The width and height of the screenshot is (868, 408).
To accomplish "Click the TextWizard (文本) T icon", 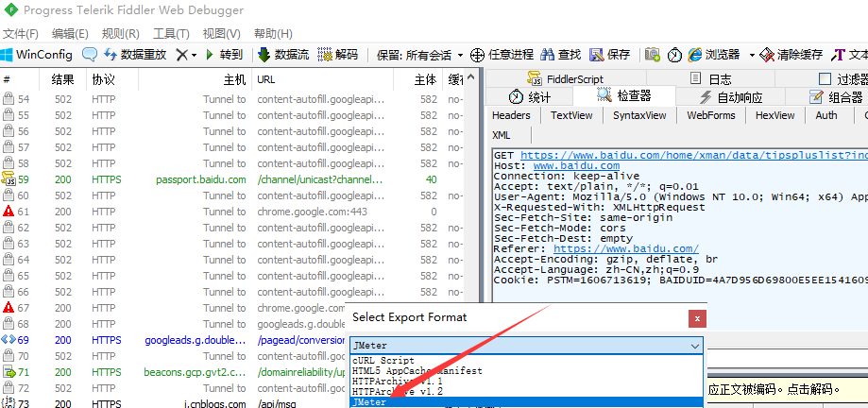I will coord(838,54).
